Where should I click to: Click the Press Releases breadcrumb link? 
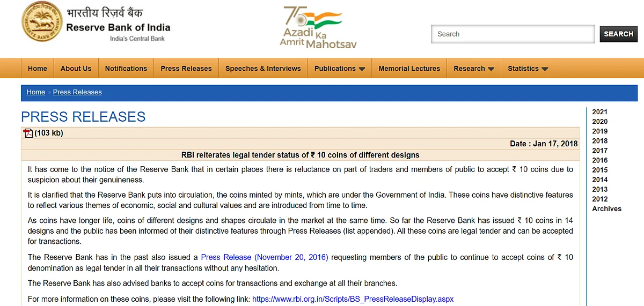coord(77,92)
